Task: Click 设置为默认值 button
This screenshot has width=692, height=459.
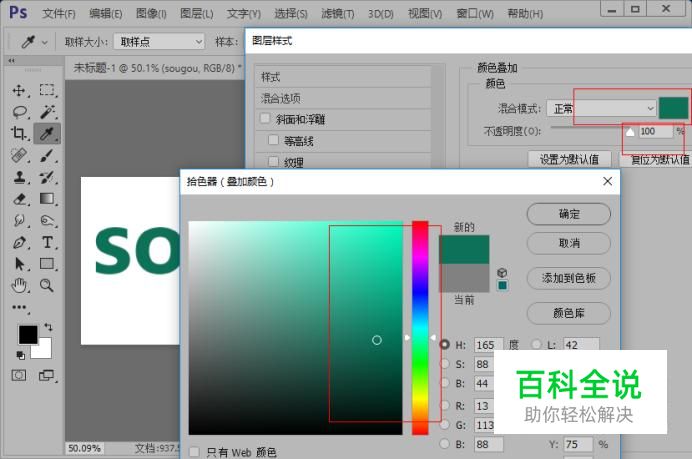Action: [569, 159]
